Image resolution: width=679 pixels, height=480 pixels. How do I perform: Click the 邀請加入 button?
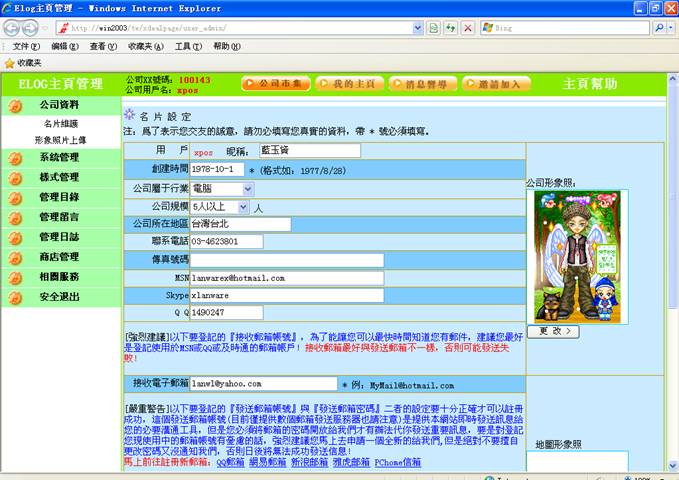[x=494, y=84]
